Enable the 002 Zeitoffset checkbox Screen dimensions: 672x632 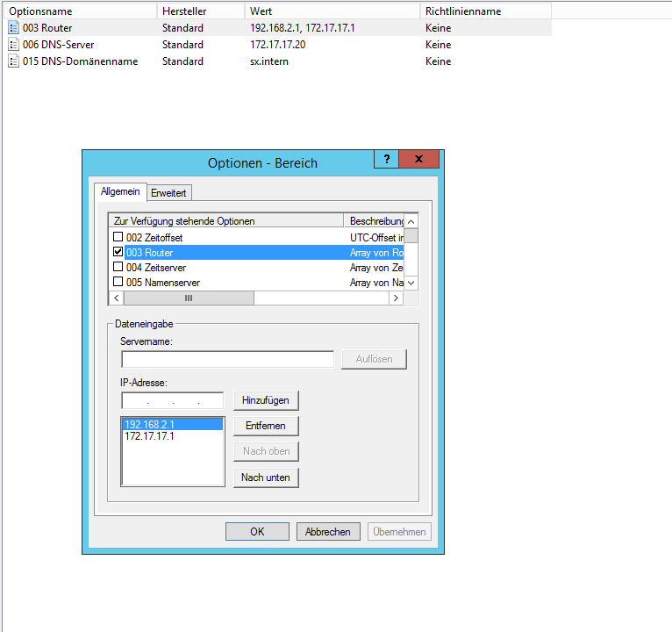pyautogui.click(x=118, y=237)
